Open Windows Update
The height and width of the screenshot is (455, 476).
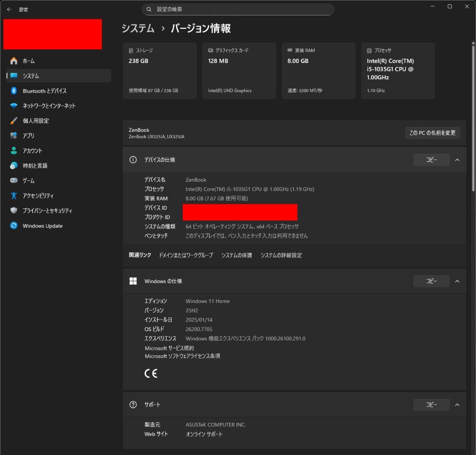click(42, 225)
